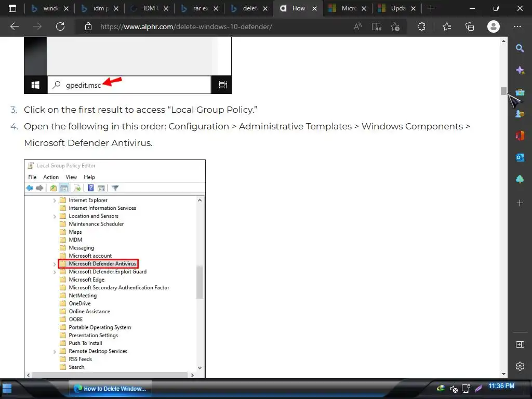Click the page vertical scrollbar thumb
The height and width of the screenshot is (399, 532).
(x=503, y=91)
